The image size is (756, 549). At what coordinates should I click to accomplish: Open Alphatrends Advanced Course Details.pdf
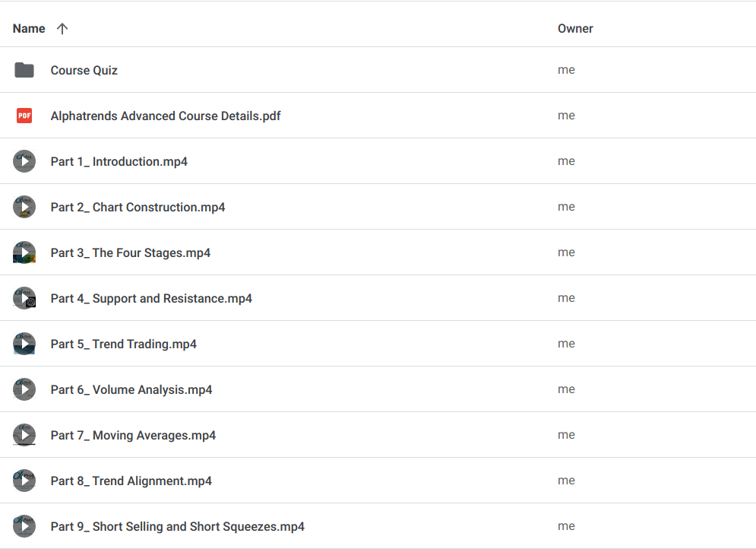coord(166,116)
